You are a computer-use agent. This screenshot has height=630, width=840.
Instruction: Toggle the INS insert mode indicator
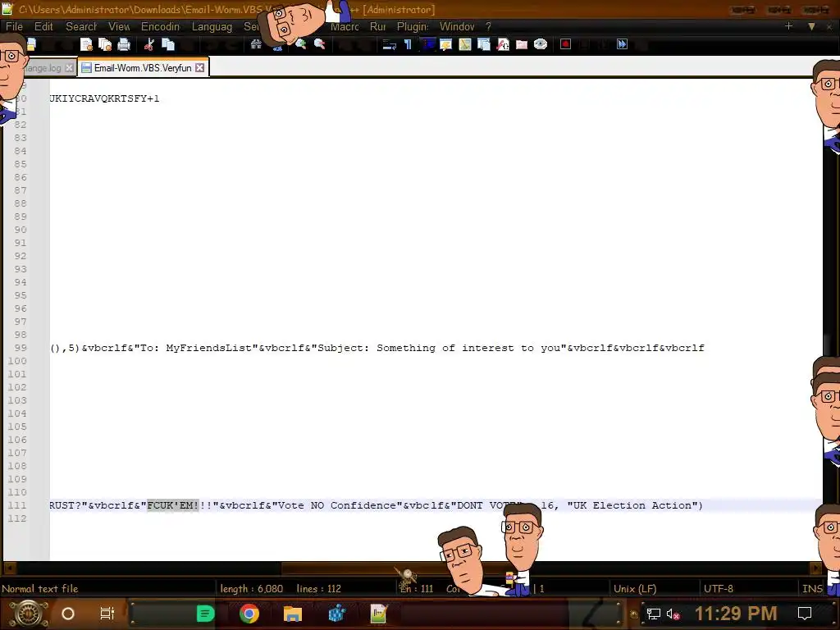pyautogui.click(x=812, y=589)
